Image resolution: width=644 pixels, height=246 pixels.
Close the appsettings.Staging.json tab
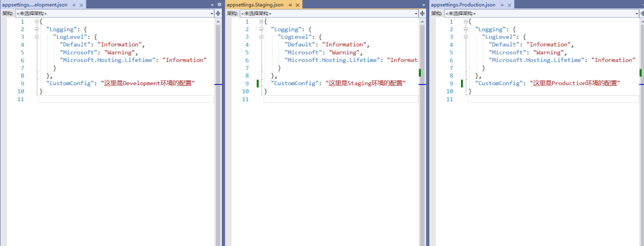tap(298, 5)
